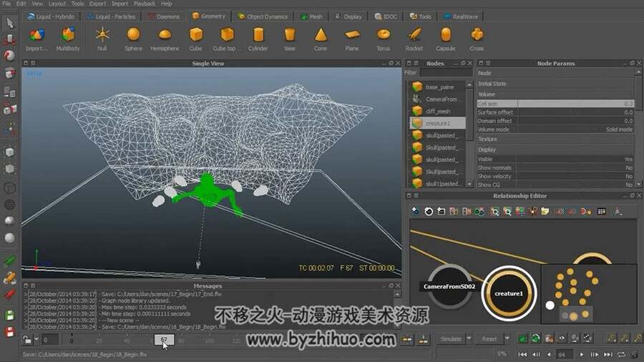Click the green save icon in sidebar
This screenshot has width=644, height=362.
[10, 315]
